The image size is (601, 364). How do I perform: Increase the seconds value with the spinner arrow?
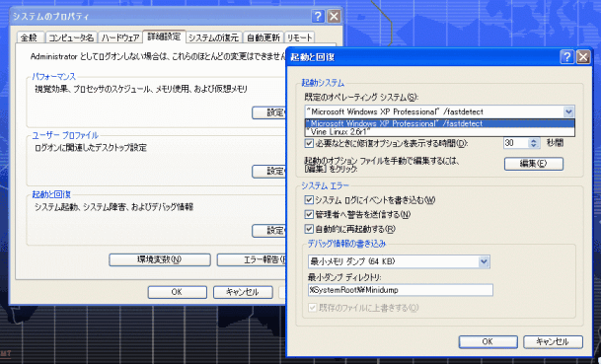click(533, 141)
